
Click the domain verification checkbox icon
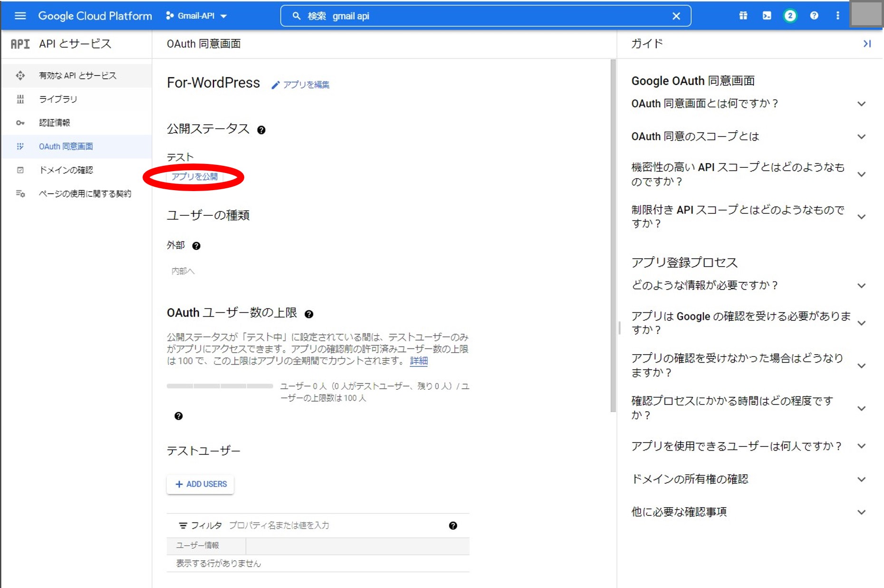20,170
